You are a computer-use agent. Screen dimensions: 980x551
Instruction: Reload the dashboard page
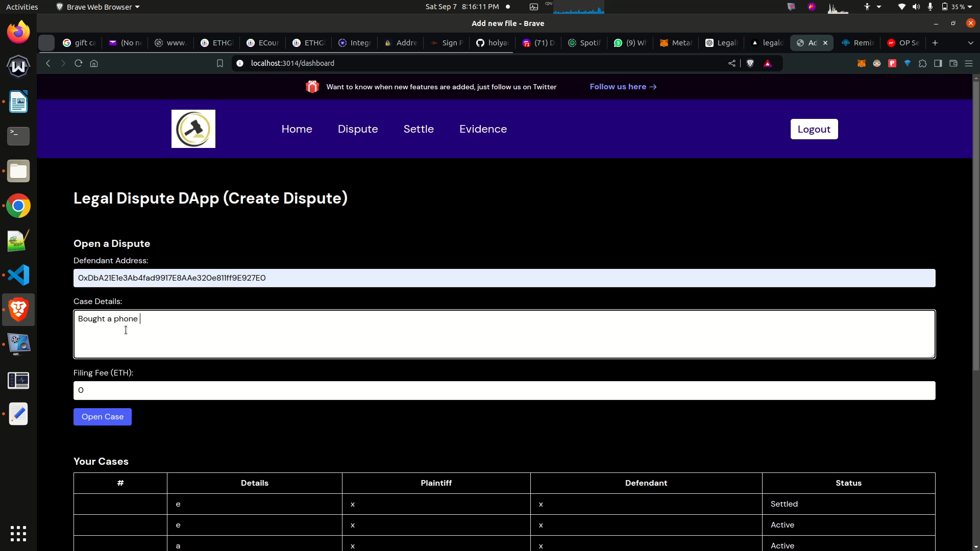[x=79, y=63]
